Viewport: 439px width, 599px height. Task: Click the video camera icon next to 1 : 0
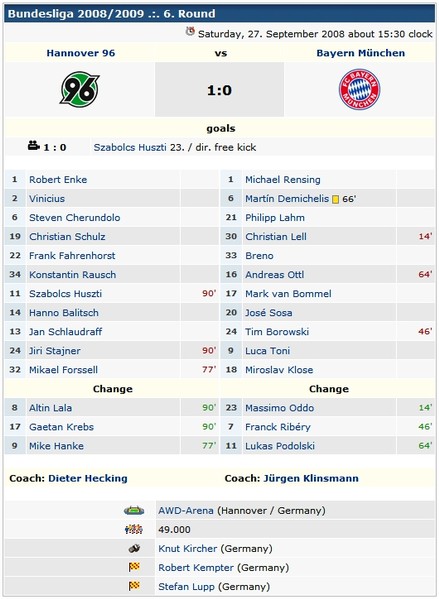click(34, 146)
